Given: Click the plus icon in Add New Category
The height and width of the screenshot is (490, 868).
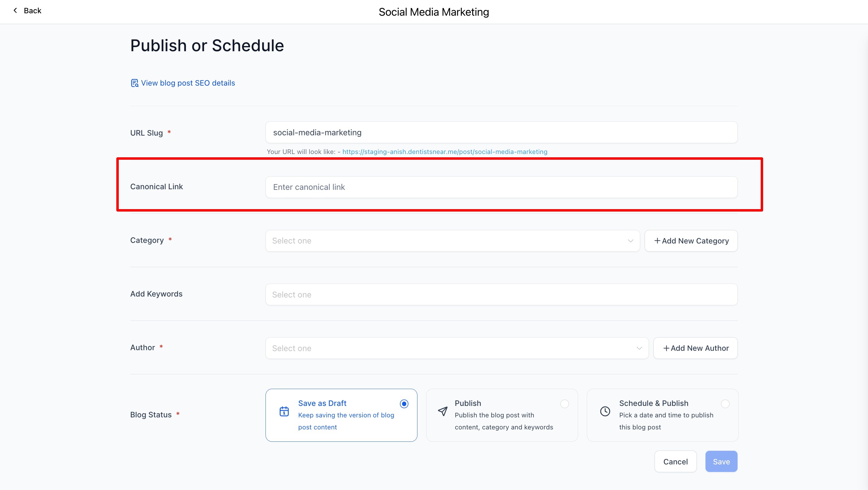Looking at the screenshot, I should (x=657, y=240).
